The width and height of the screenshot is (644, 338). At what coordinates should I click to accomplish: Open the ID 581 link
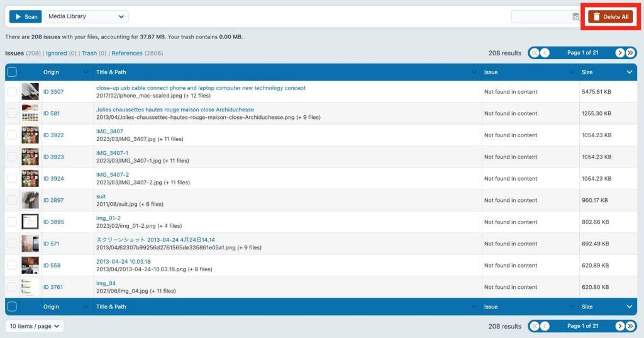coord(52,114)
